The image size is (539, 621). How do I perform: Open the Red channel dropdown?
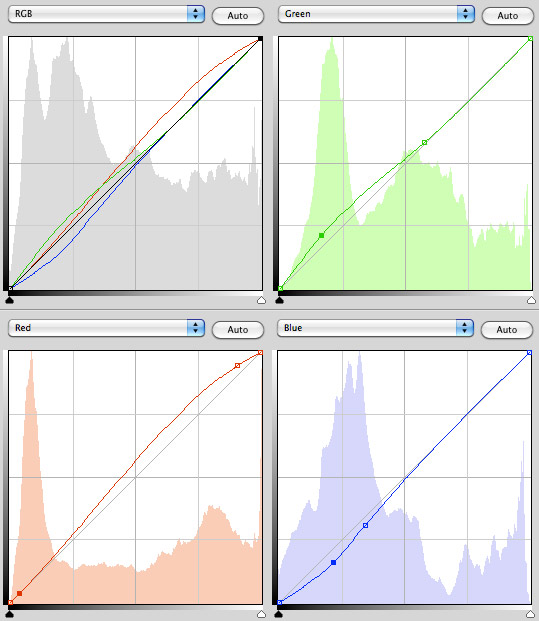pyautogui.click(x=106, y=328)
